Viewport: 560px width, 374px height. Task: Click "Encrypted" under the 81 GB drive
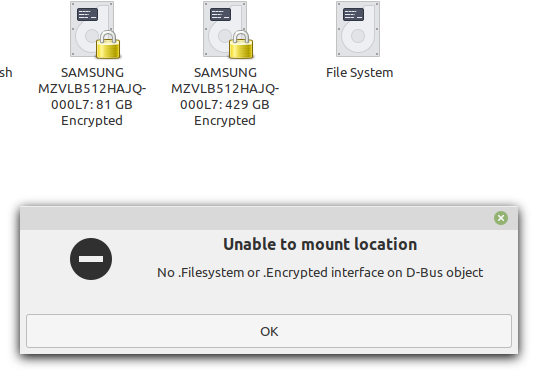pyautogui.click(x=92, y=121)
